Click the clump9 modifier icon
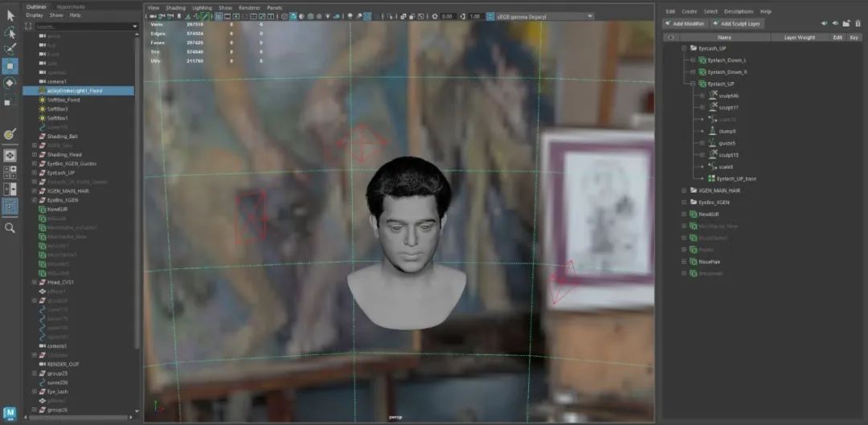Image resolution: width=868 pixels, height=425 pixels. coord(712,131)
